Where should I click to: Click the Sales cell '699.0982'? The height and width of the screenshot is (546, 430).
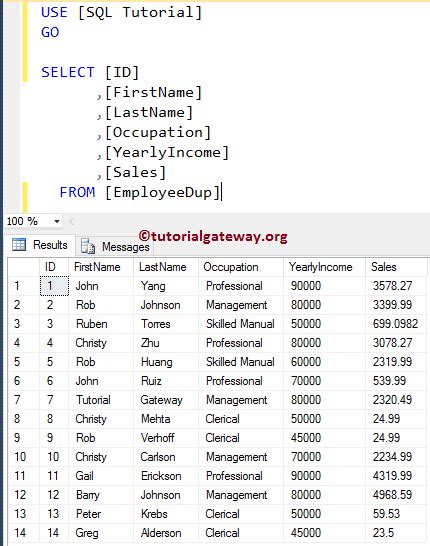[395, 324]
